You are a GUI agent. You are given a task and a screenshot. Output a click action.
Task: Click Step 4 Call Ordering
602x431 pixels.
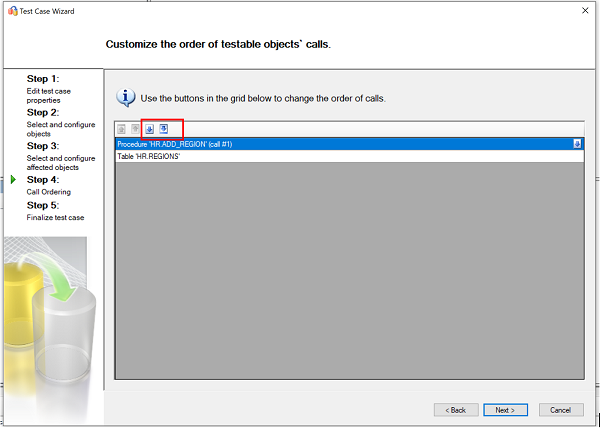48,185
